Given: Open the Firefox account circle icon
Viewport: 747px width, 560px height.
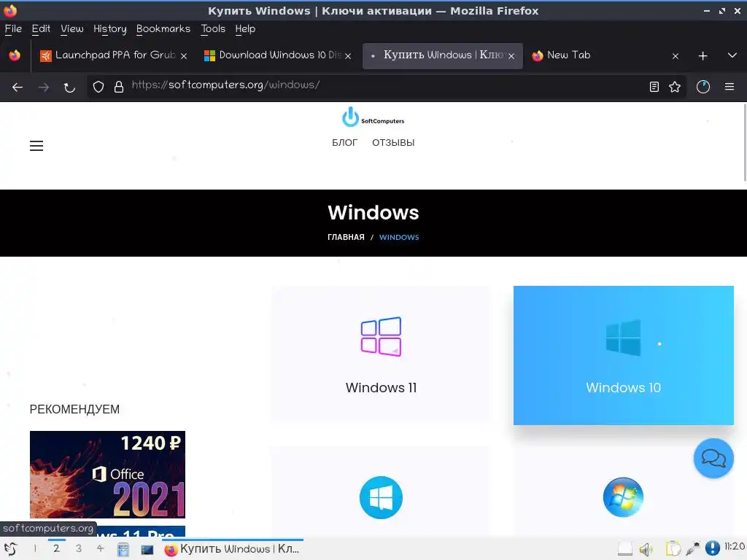Looking at the screenshot, I should 703,87.
